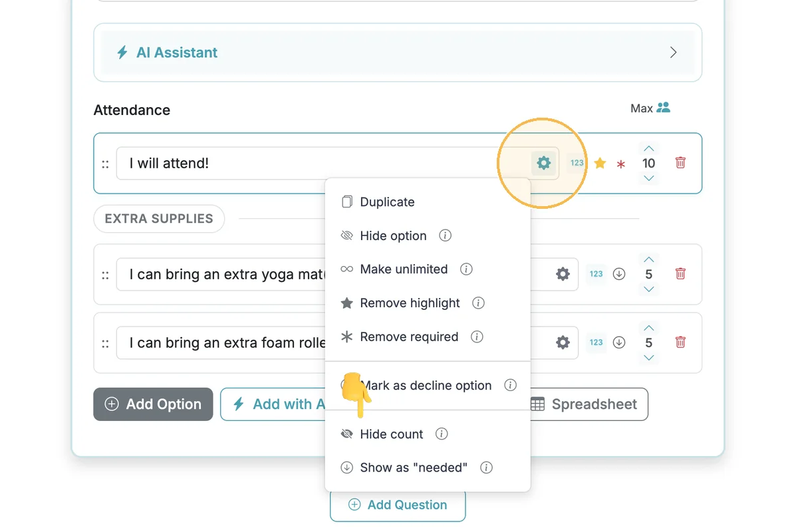Decrease yoga mat max count below 5
The width and height of the screenshot is (798, 532).
point(649,289)
